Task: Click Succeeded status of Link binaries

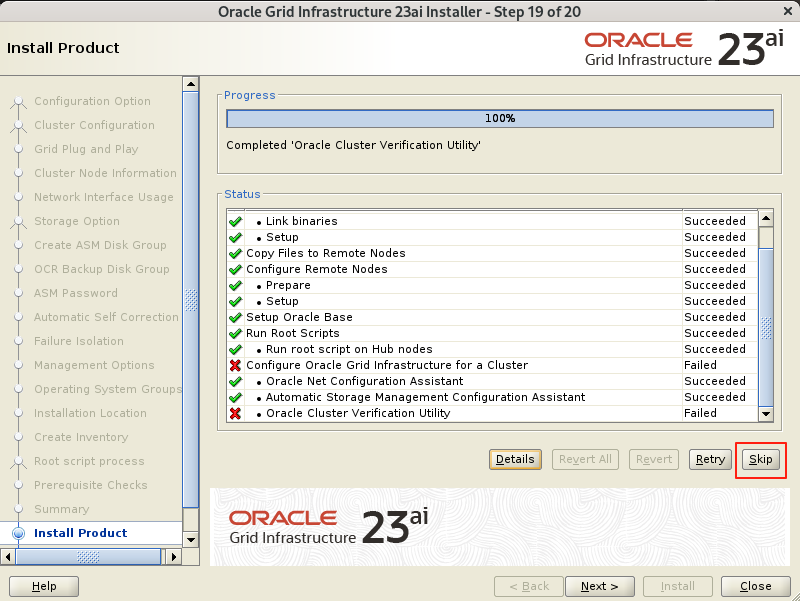Action: click(714, 221)
